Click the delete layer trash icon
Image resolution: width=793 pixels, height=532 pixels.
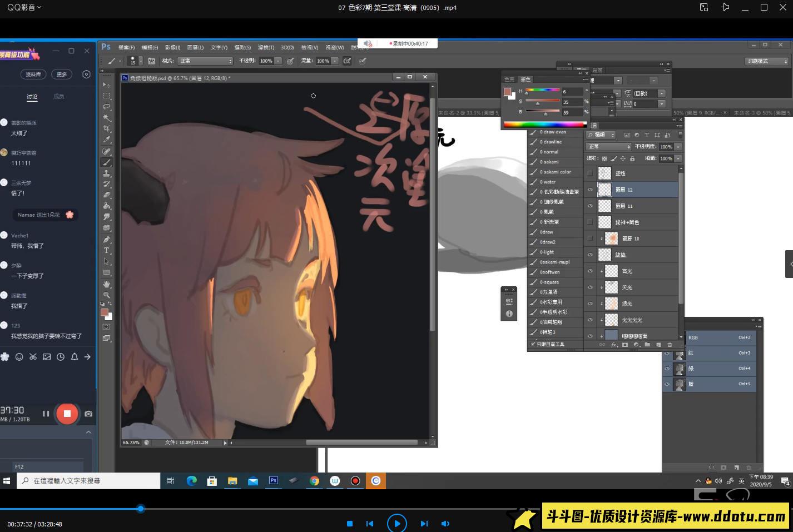click(670, 345)
